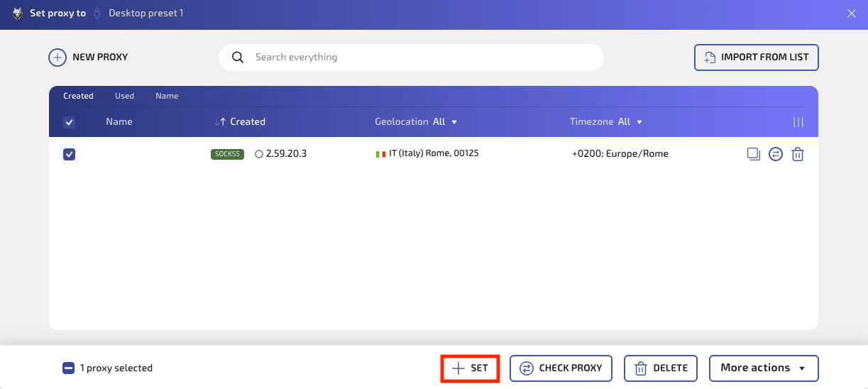Screen dimensions: 868x389
Task: Click the sort arrows next to Created
Action: [x=220, y=122]
